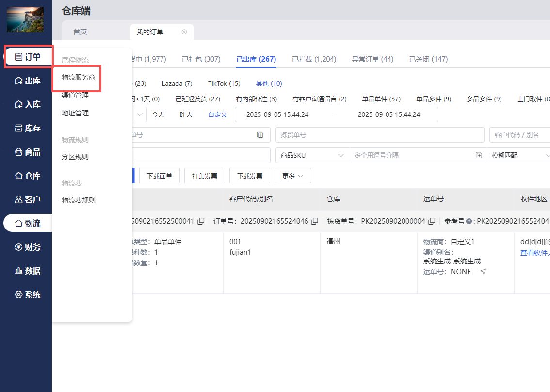Click the send icon beside 运单号 NONE

483,272
